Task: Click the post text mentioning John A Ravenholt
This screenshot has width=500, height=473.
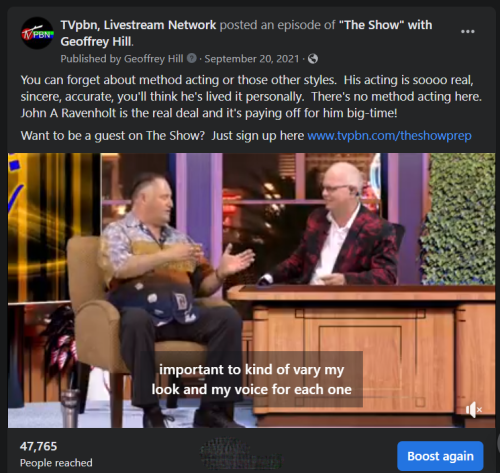Action: click(x=209, y=113)
